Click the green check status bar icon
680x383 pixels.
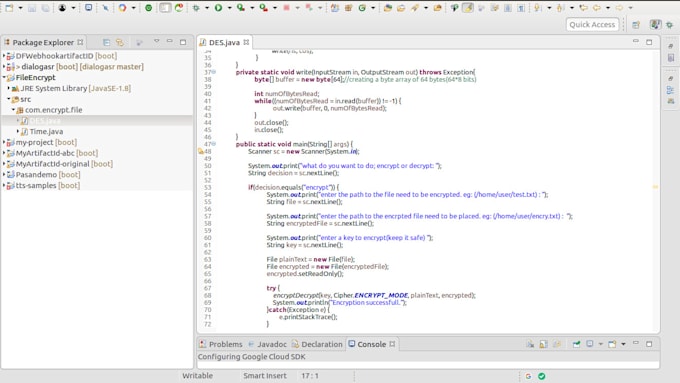pyautogui.click(x=542, y=376)
